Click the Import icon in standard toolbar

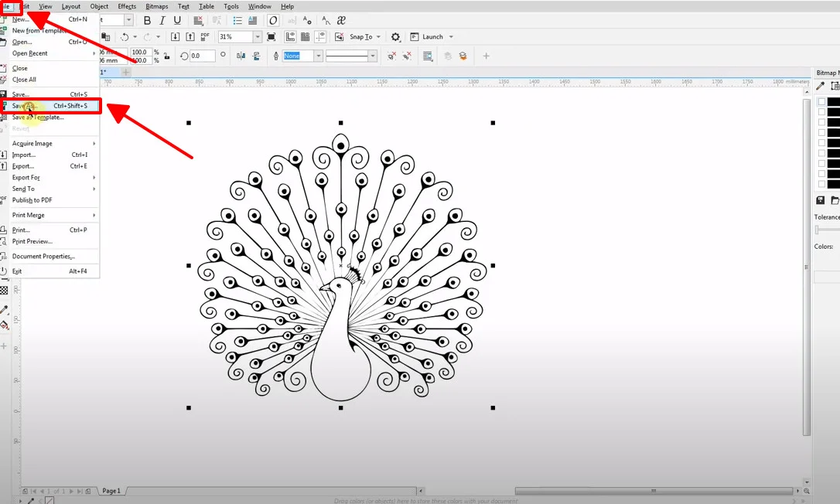pyautogui.click(x=175, y=37)
